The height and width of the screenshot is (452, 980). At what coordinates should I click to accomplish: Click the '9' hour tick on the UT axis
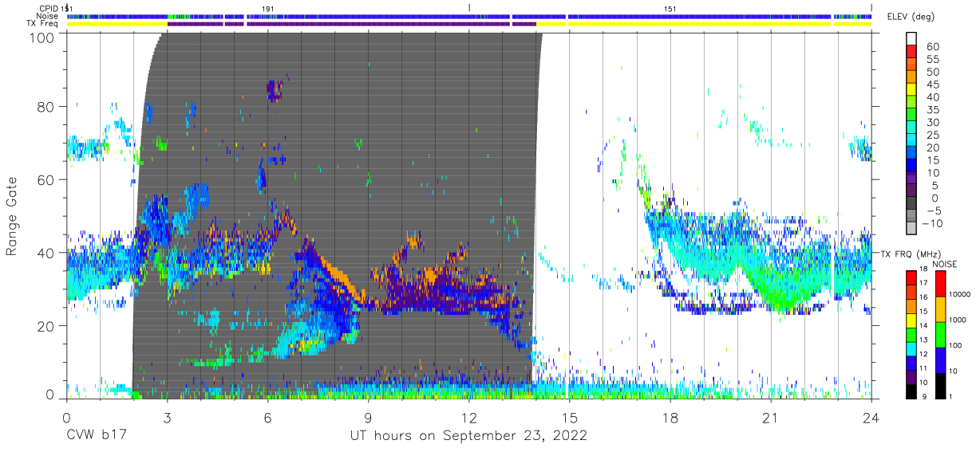[x=368, y=416]
